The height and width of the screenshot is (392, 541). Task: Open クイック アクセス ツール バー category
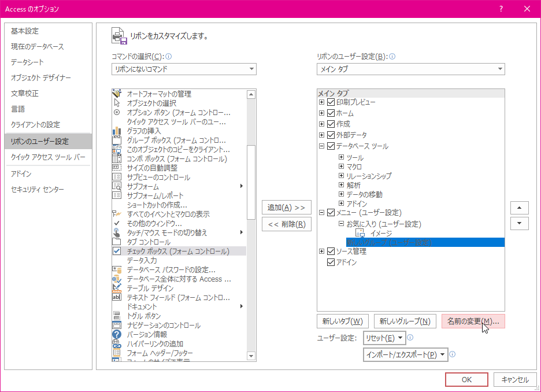[x=48, y=157]
